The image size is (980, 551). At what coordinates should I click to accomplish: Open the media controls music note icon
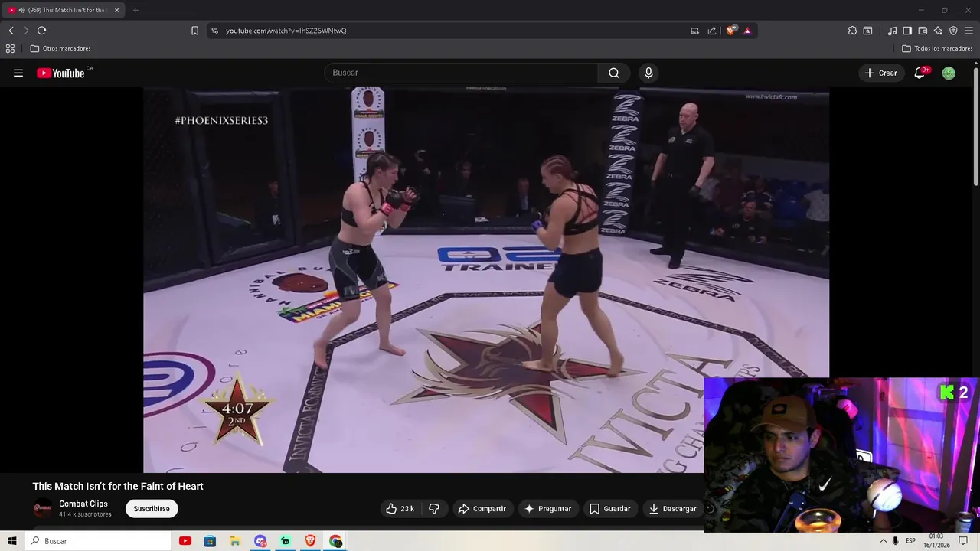(x=892, y=31)
